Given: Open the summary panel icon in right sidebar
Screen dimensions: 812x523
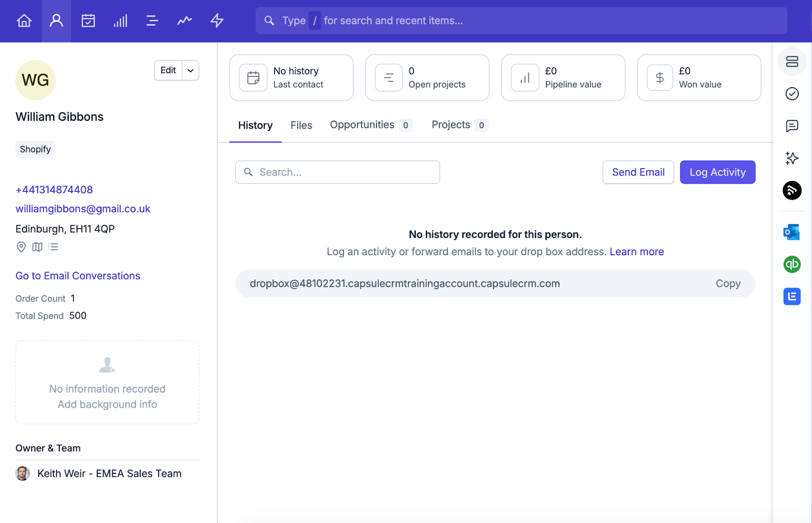Looking at the screenshot, I should 792,61.
